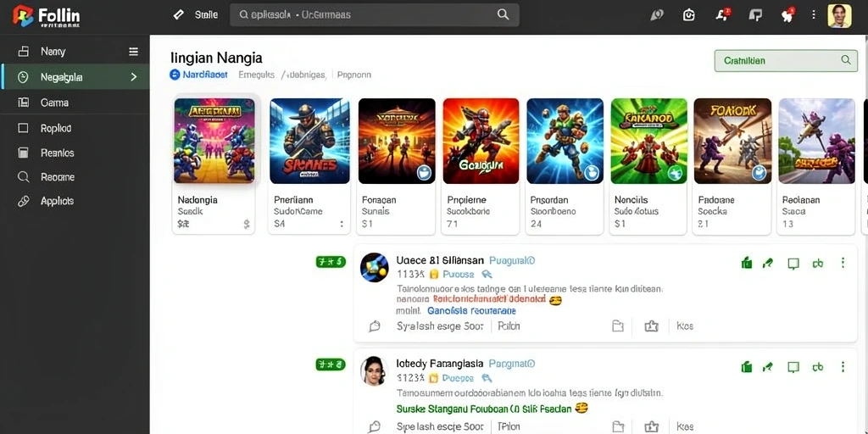
Task: Toggle the hamburger menu in sidebar
Action: (133, 52)
